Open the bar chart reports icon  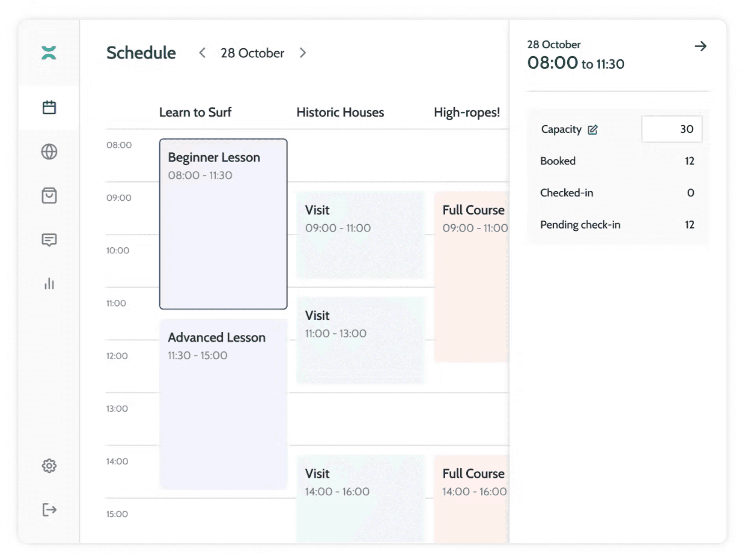[x=49, y=283]
